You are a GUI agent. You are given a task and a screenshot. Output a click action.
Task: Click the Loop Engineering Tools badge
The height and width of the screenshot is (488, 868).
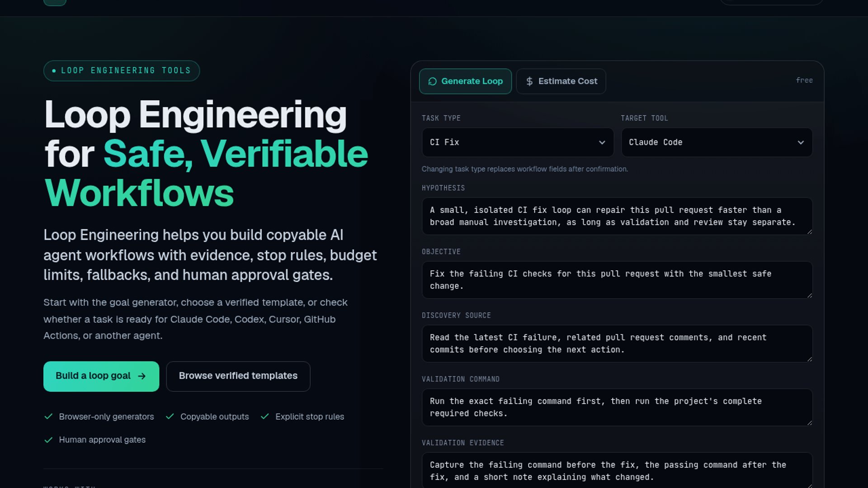pos(122,71)
